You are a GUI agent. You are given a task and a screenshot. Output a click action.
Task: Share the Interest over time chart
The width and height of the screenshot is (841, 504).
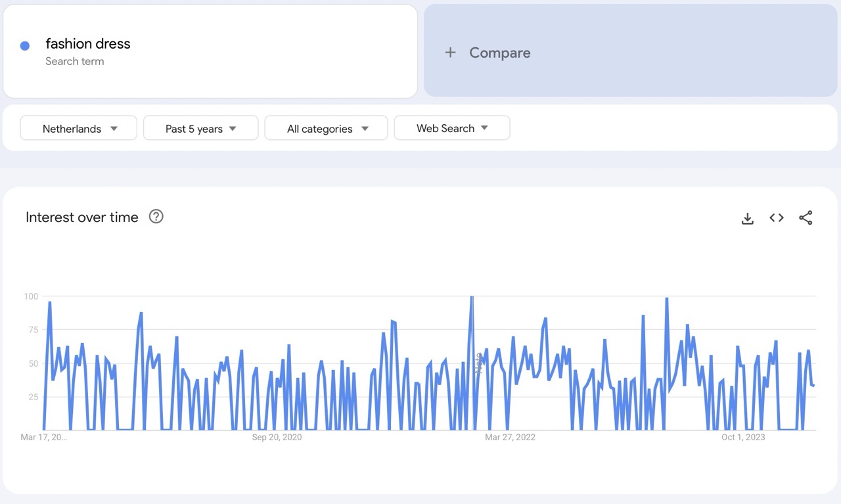pyautogui.click(x=806, y=218)
